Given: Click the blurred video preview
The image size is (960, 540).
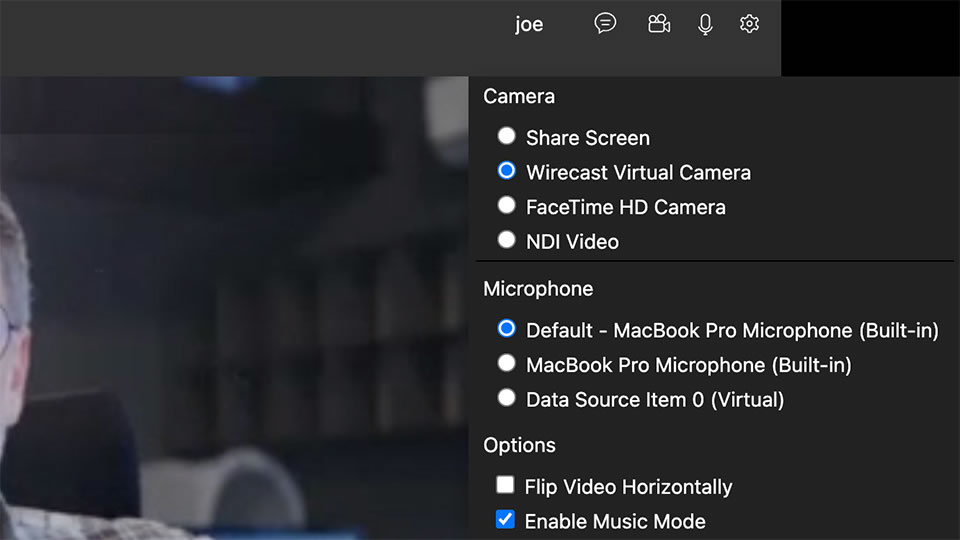Looking at the screenshot, I should click(x=234, y=308).
